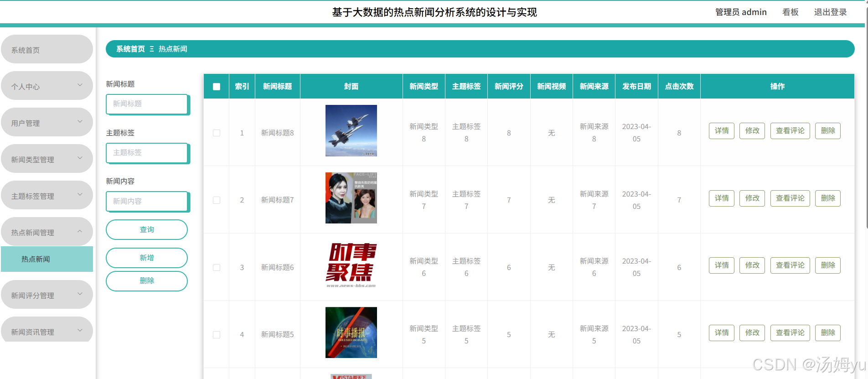Check the checkbox for row 新闻标题8
Viewport: 868px width, 379px height.
coord(217,133)
